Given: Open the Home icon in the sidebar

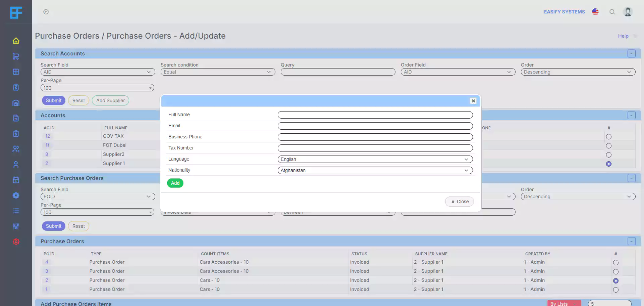Looking at the screenshot, I should (x=16, y=41).
